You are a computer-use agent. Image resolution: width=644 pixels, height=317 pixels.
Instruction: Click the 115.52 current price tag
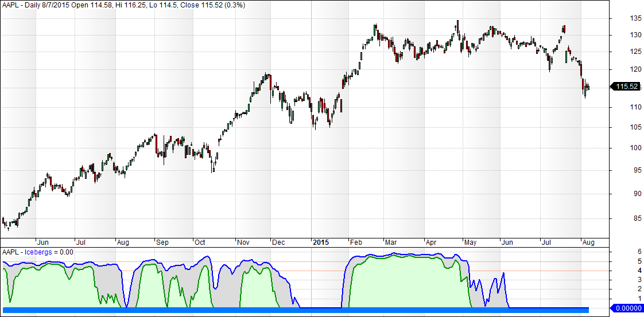pyautogui.click(x=627, y=87)
